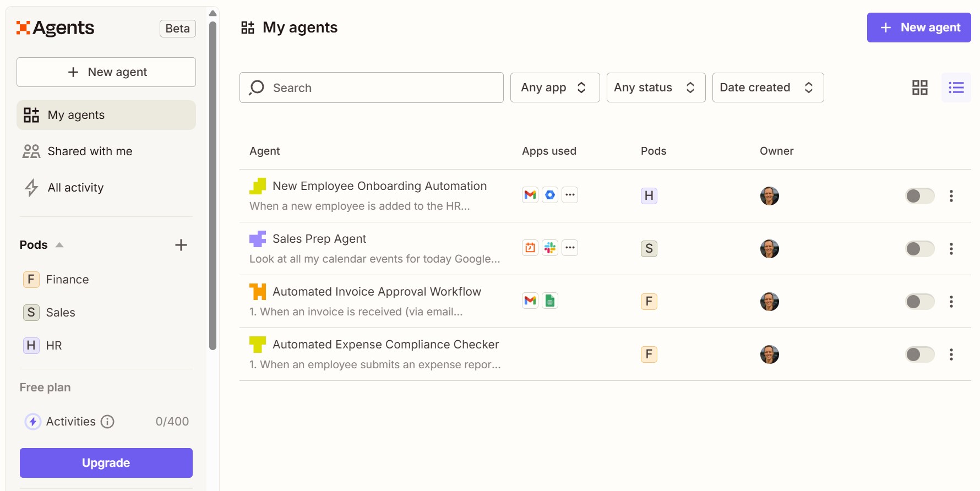The image size is (980, 491).
Task: Open more options for Sales Prep Agent
Action: coord(951,249)
